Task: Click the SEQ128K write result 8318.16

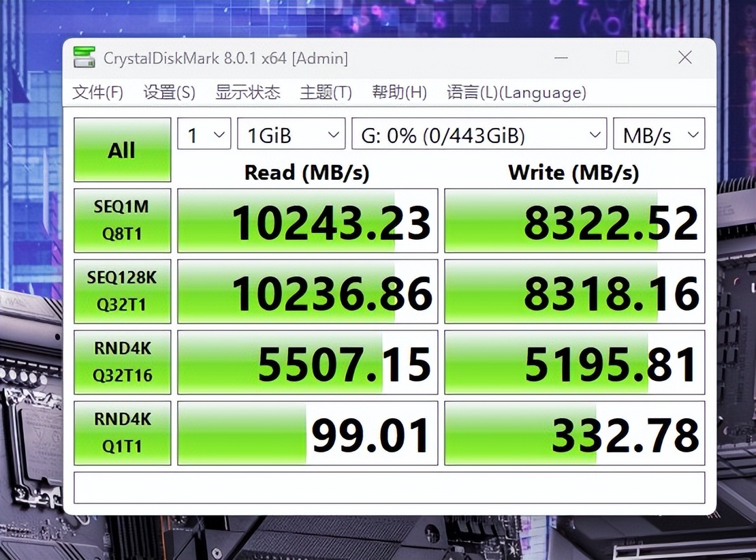Action: 575,292
